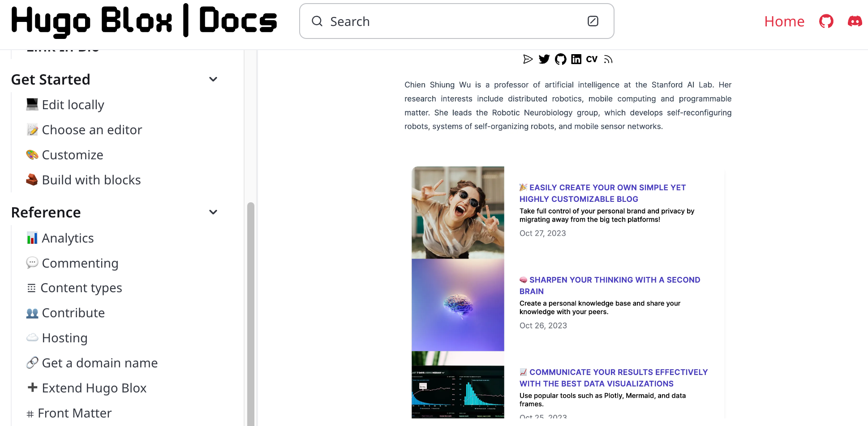Screen dimensions: 868x426
Task: Collapse the Get Started section chevron
Action: coord(213,79)
